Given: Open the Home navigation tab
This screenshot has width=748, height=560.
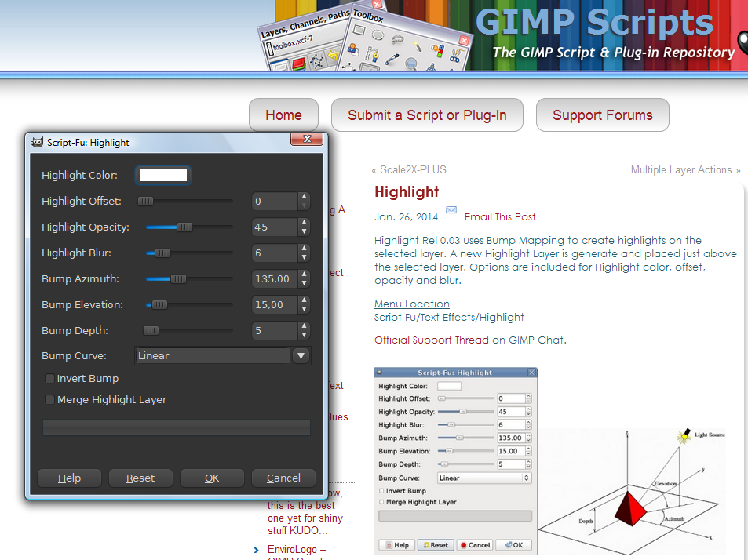Looking at the screenshot, I should pyautogui.click(x=284, y=115).
